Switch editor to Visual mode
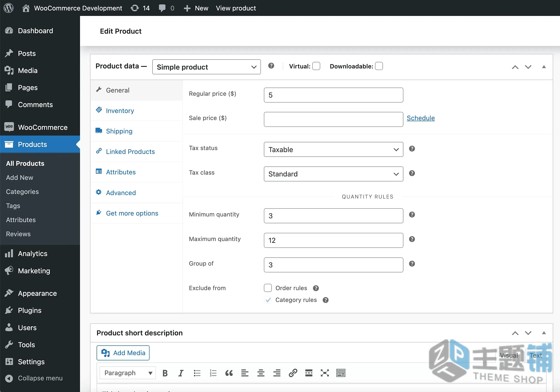The width and height of the screenshot is (560, 392). (509, 355)
